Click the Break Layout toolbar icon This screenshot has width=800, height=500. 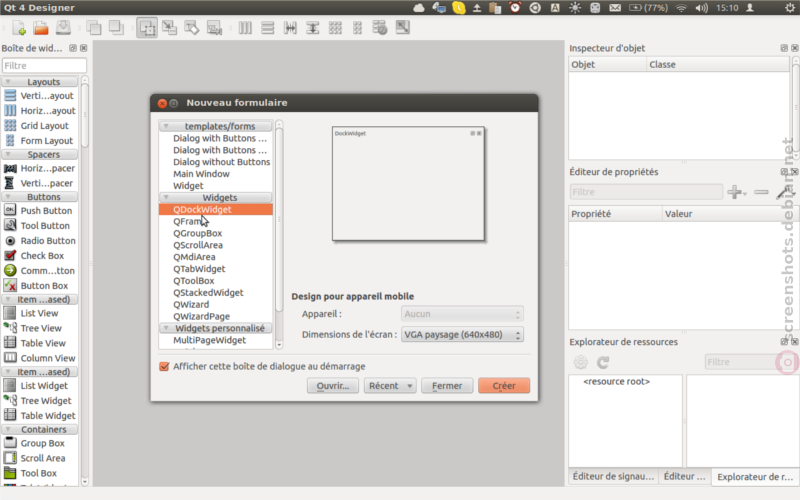[x=380, y=28]
